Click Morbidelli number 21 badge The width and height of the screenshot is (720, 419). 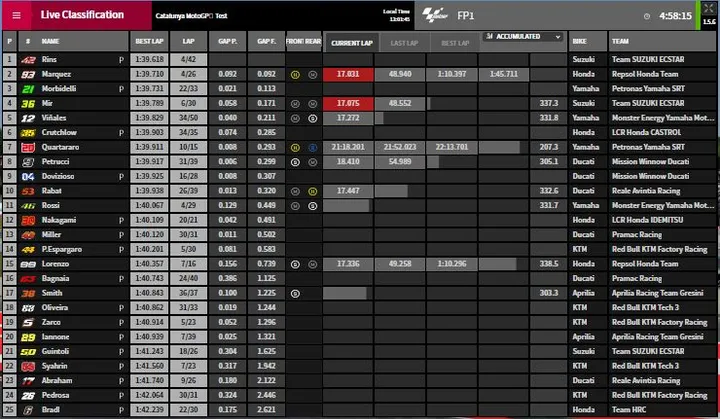[28, 89]
